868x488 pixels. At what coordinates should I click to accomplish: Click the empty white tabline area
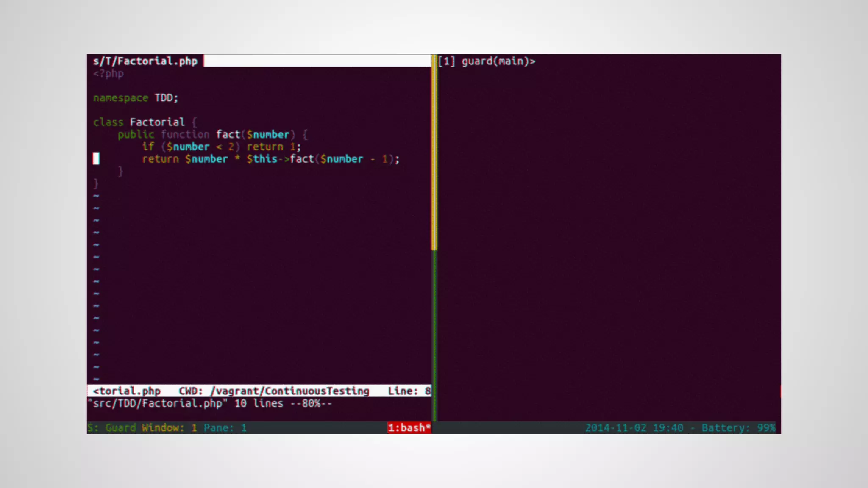pyautogui.click(x=317, y=61)
